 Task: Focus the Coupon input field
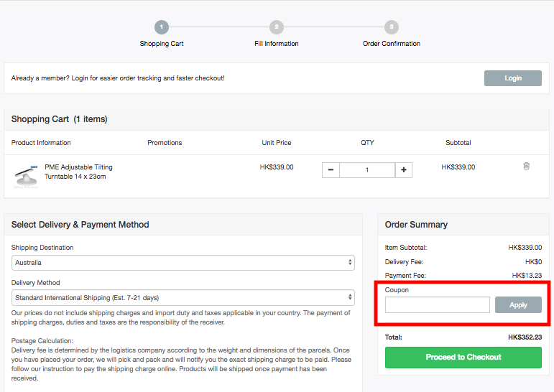click(x=437, y=305)
